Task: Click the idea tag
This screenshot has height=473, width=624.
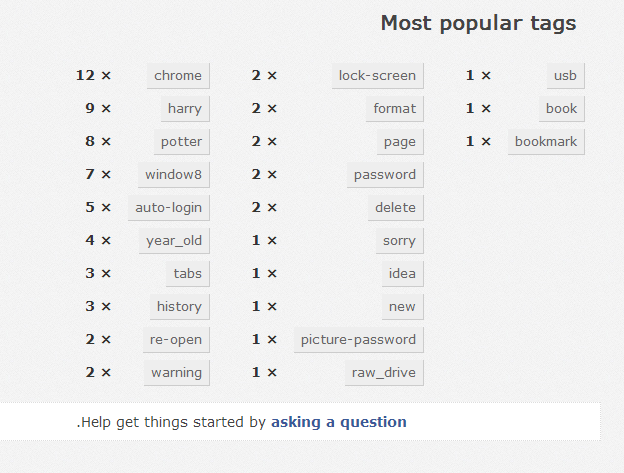Action: 401,273
